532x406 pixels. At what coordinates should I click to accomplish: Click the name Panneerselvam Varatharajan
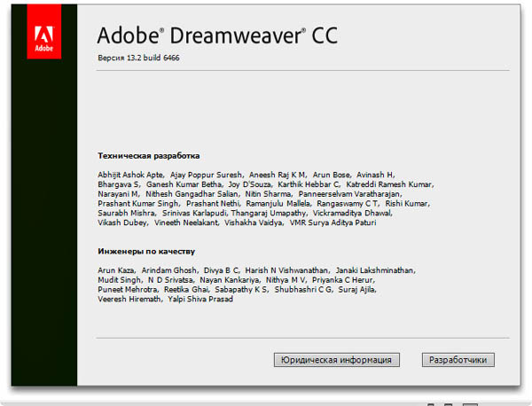(x=349, y=193)
